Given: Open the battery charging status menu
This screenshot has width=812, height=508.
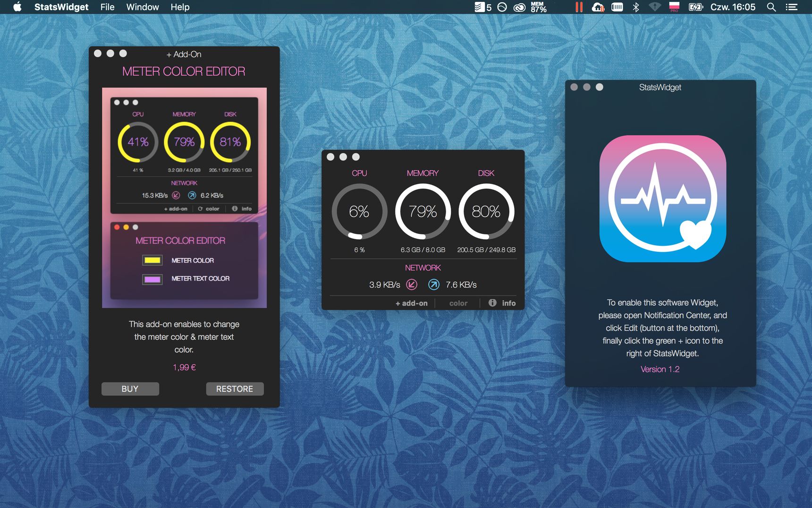Looking at the screenshot, I should coord(696,7).
